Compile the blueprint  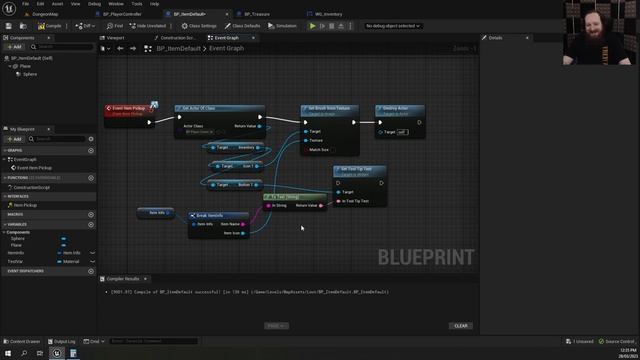50,26
